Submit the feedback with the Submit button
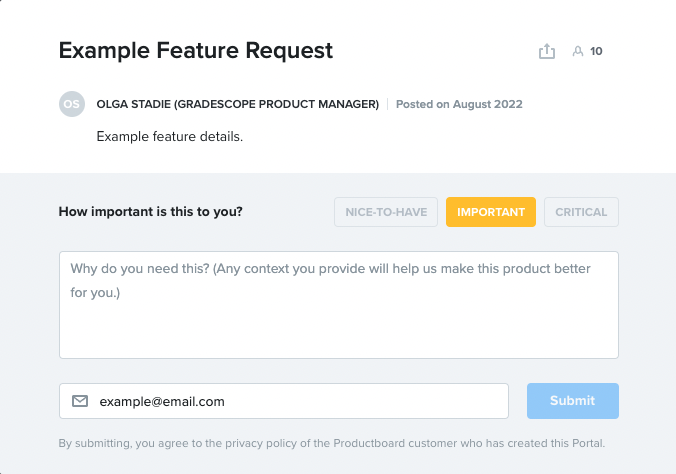 pyautogui.click(x=573, y=401)
